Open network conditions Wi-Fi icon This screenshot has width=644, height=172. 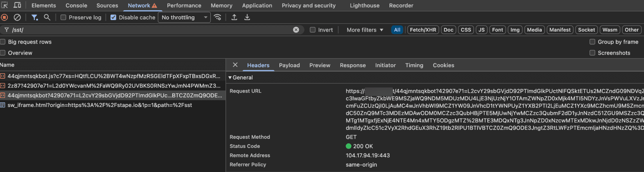[218, 17]
